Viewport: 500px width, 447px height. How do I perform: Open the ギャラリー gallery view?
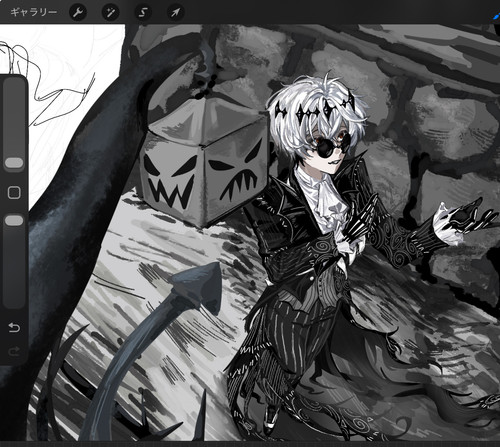pos(34,12)
